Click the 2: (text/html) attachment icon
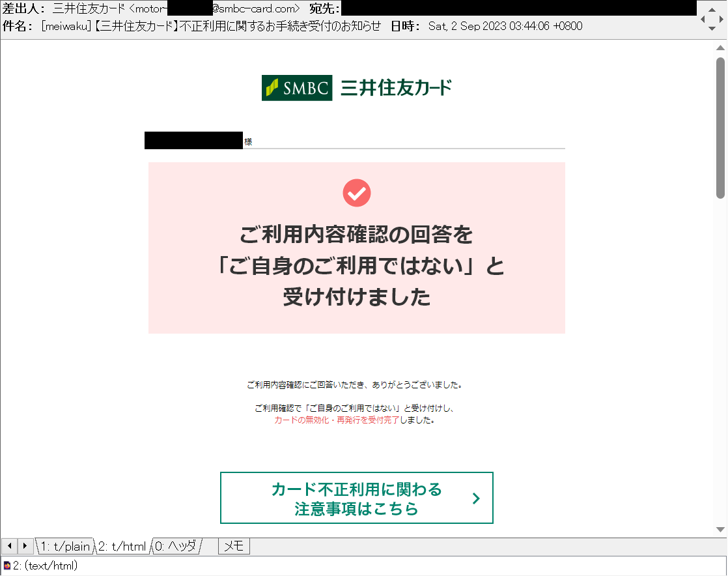 pyautogui.click(x=7, y=566)
